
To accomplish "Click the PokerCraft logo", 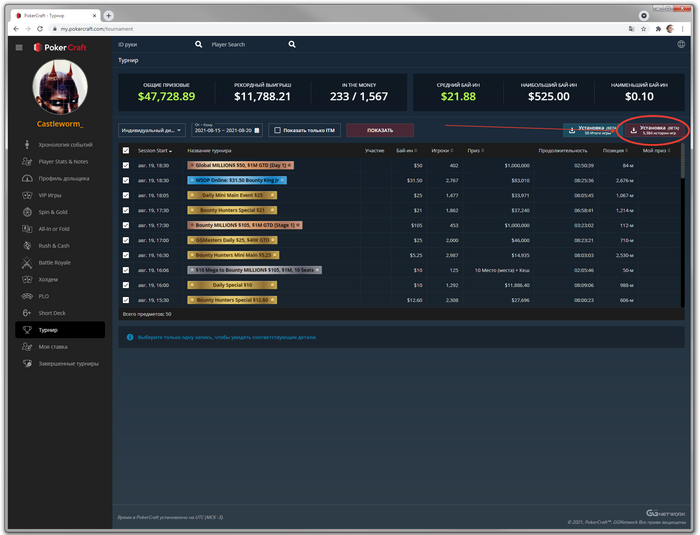I will click(60, 47).
